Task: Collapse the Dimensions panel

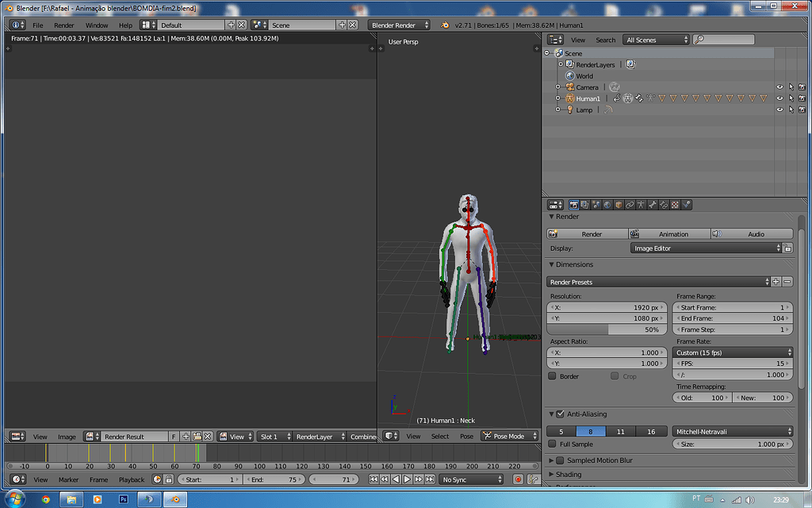Action: (571, 264)
